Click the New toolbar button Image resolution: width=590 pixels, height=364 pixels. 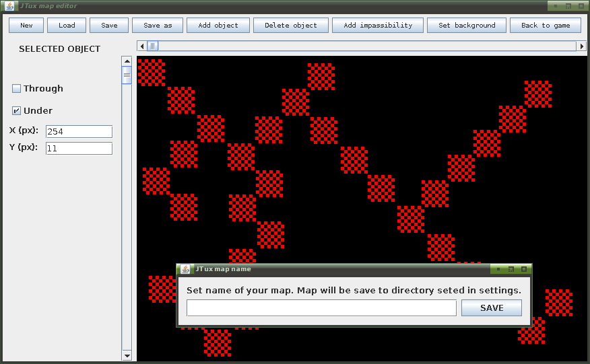click(26, 25)
